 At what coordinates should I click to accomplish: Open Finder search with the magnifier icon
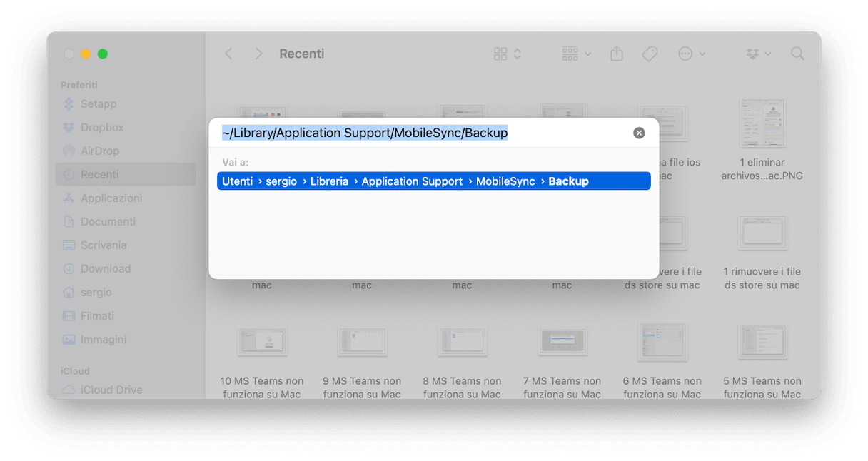(797, 54)
